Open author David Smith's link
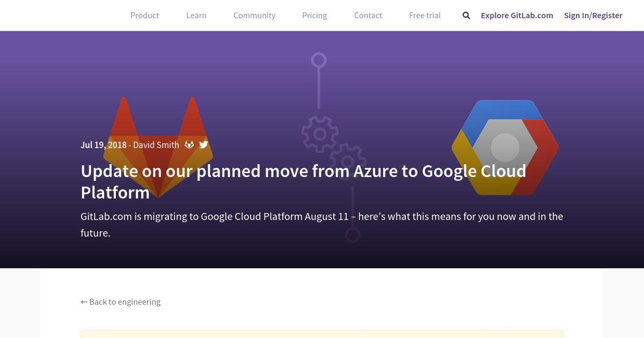This screenshot has height=338, width=644. [x=156, y=145]
